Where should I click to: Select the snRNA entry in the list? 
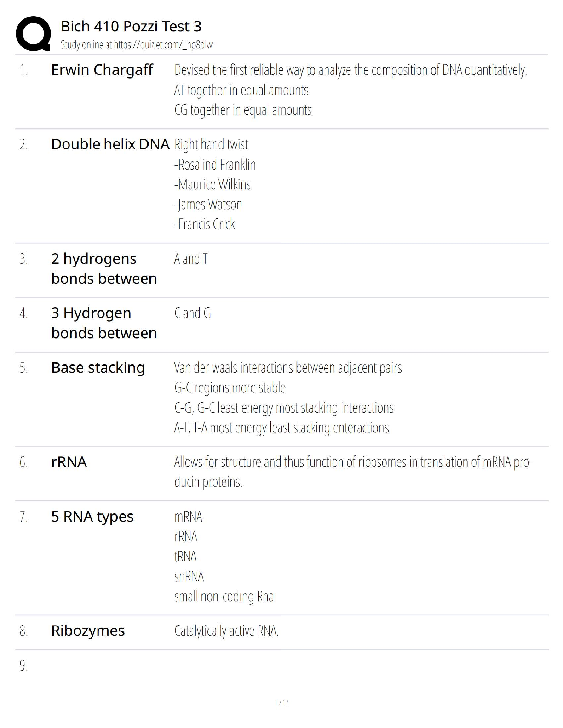[x=189, y=576]
